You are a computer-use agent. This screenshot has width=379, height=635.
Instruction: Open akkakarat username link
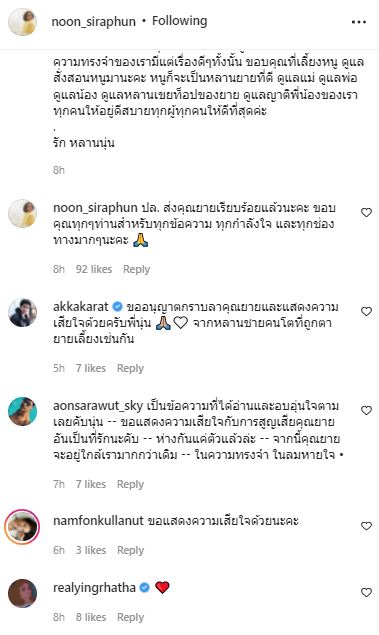click(81, 307)
